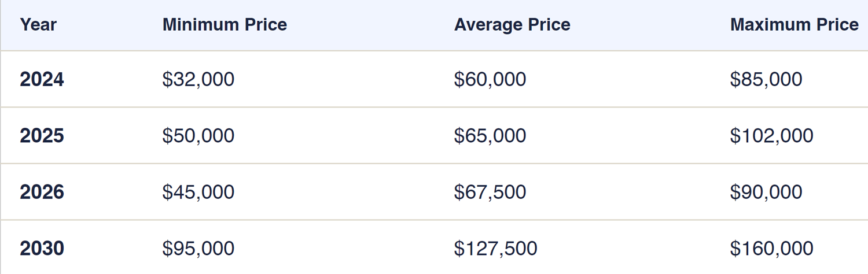The image size is (868, 274).
Task: Click the $50,000 minimum price for 2025
Action: (198, 136)
